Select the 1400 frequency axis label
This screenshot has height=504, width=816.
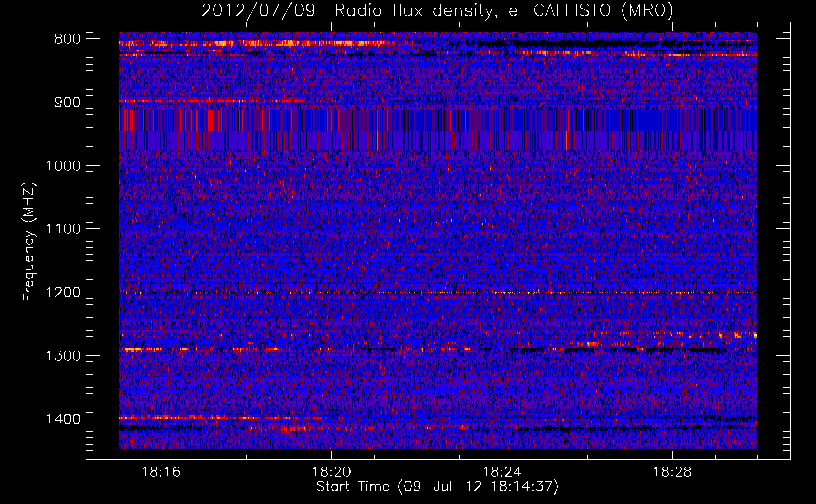click(x=63, y=419)
